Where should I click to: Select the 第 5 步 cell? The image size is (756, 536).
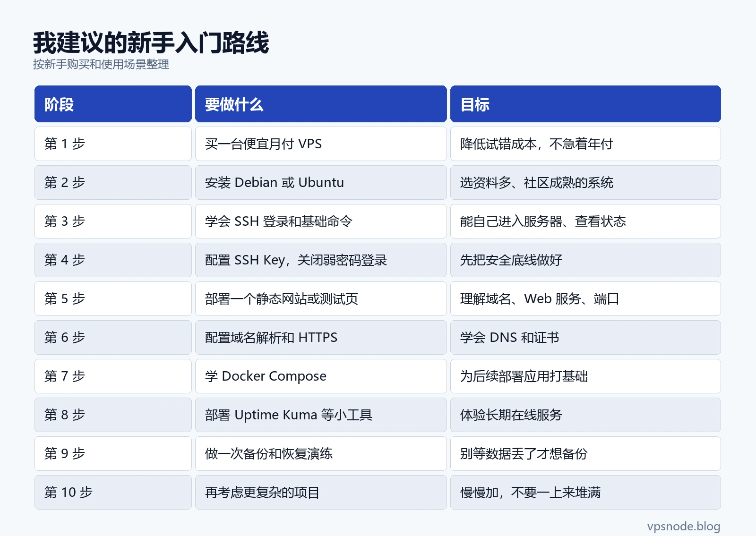pyautogui.click(x=113, y=298)
